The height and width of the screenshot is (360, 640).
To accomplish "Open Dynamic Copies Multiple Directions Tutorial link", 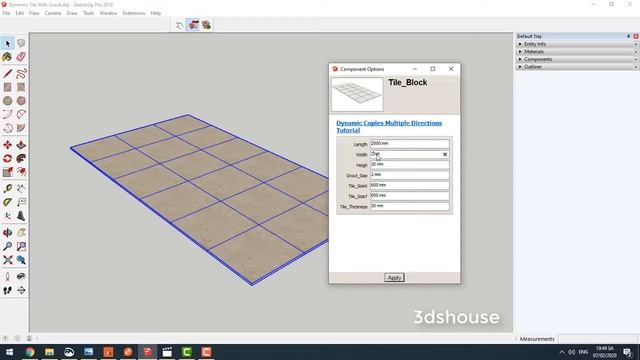I will pos(389,127).
